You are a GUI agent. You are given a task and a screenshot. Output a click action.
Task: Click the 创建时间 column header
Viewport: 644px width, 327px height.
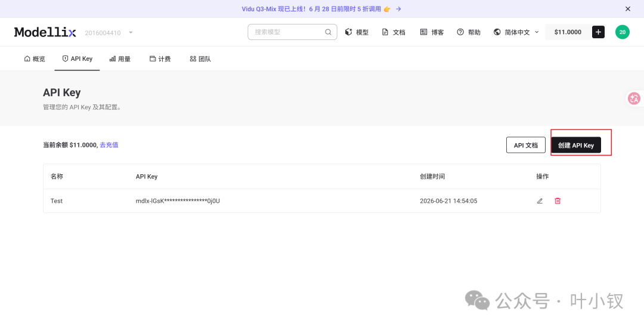coord(432,176)
